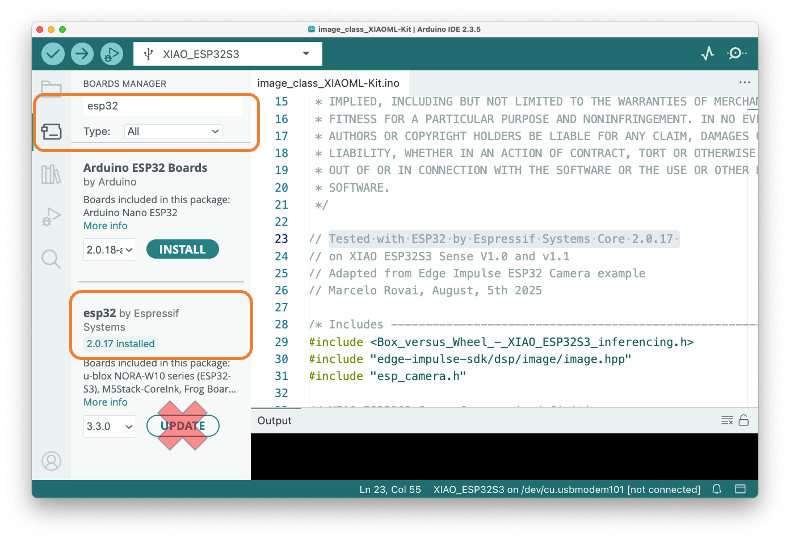Viewport: 790px width, 540px height.
Task: Clear the Output panel with the list icon
Action: 727,421
